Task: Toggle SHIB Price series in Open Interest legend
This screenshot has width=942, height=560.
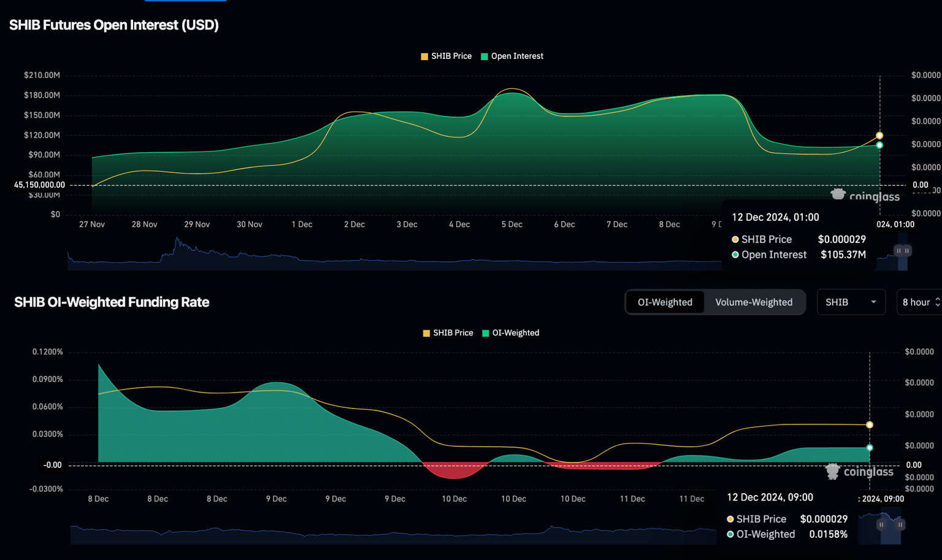Action: point(446,56)
